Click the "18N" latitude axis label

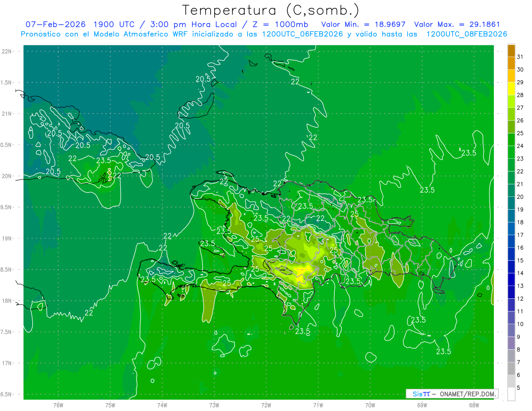7,301
